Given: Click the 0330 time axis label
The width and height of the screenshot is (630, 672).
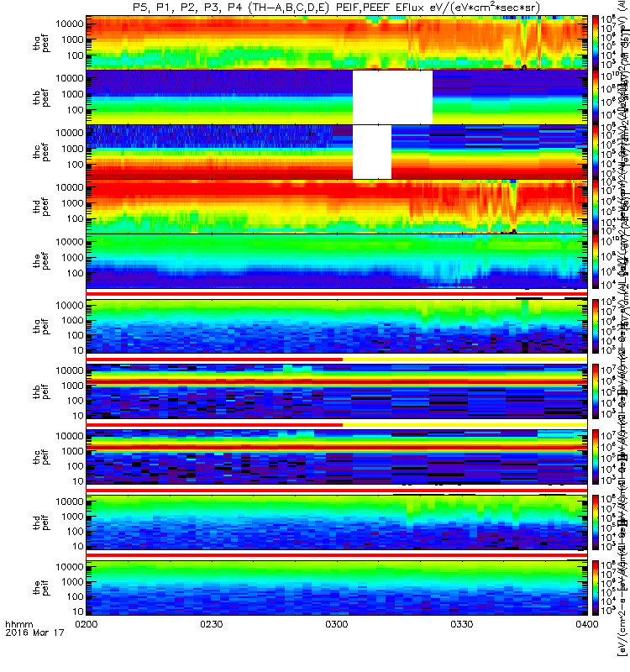Looking at the screenshot, I should click(x=462, y=624).
